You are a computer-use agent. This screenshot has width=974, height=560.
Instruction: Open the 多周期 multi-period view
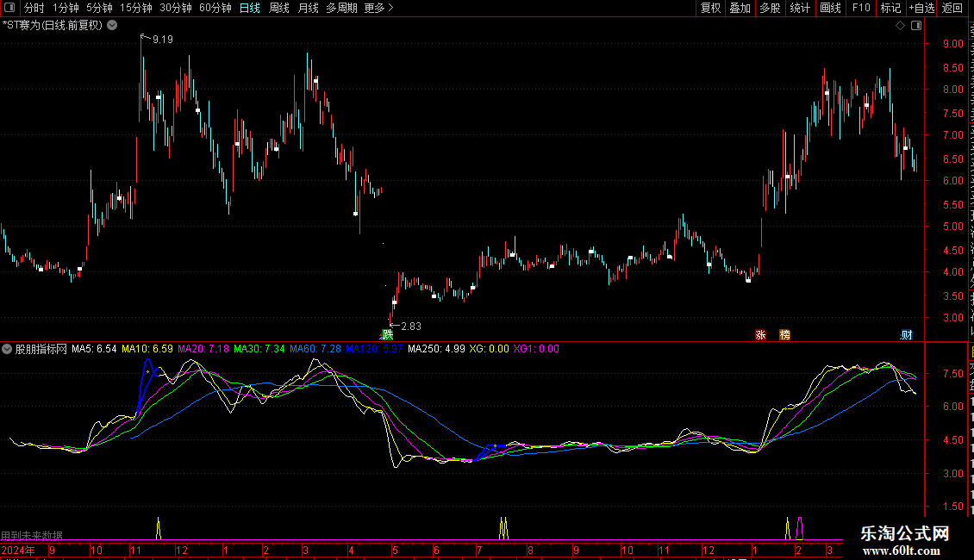coord(341,8)
